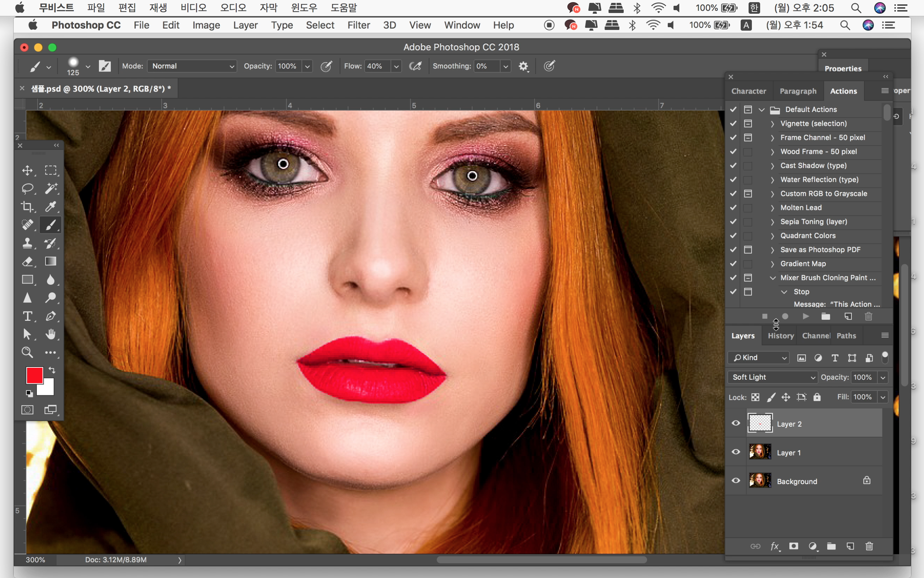The width and height of the screenshot is (924, 578).
Task: Add a layer mask
Action: (793, 546)
